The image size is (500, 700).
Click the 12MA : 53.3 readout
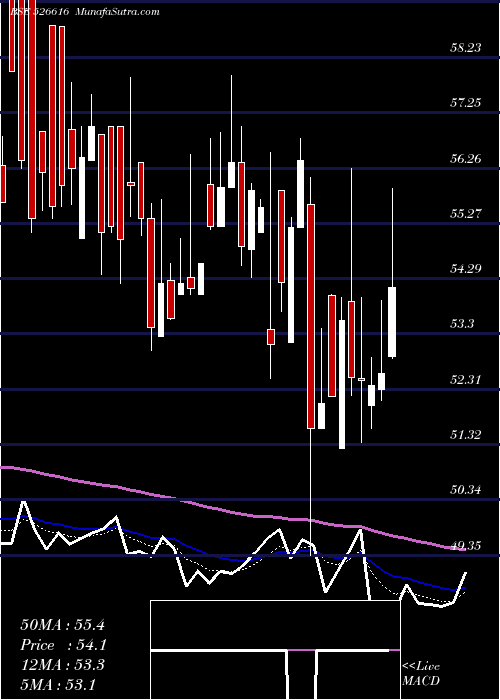(62, 665)
